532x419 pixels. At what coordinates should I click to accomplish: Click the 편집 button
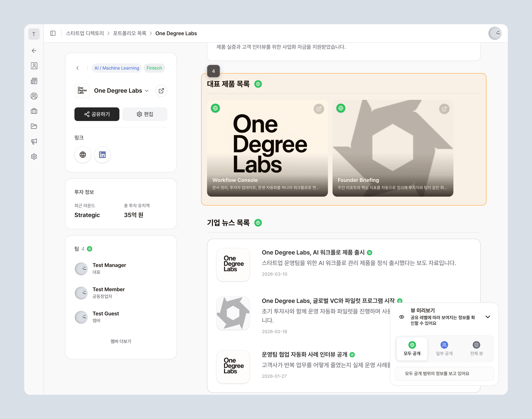[145, 114]
